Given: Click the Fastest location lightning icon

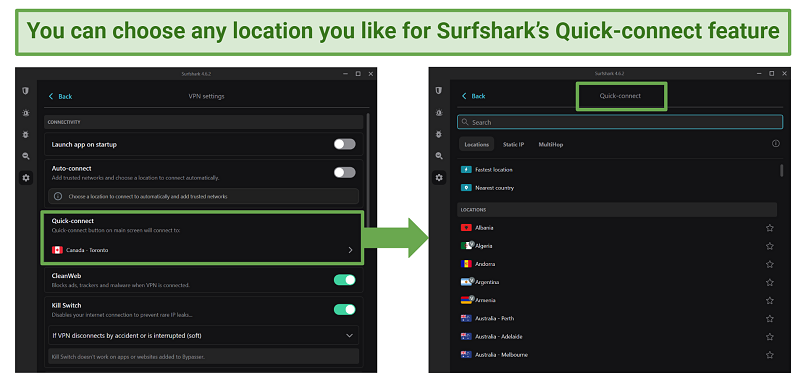Looking at the screenshot, I should pos(466,170).
